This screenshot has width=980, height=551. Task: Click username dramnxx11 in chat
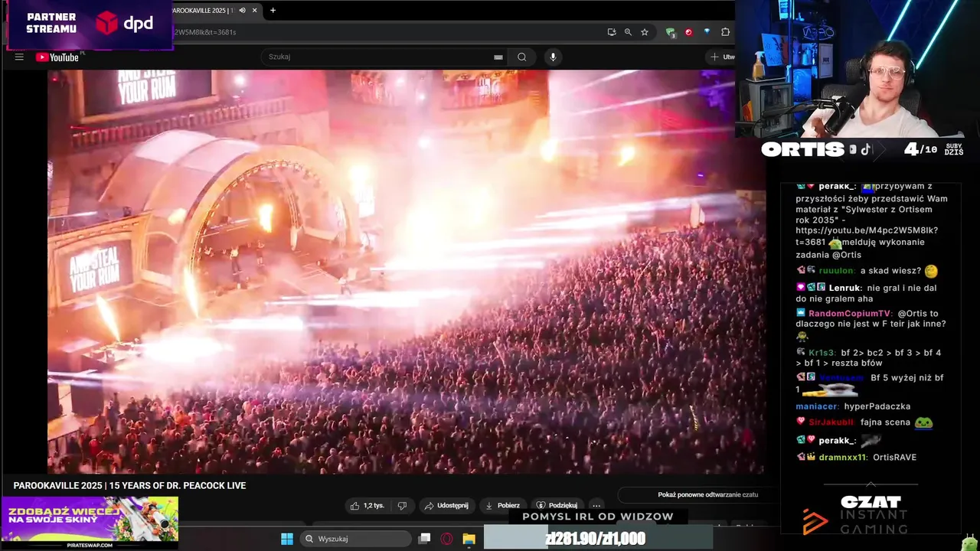[842, 458]
